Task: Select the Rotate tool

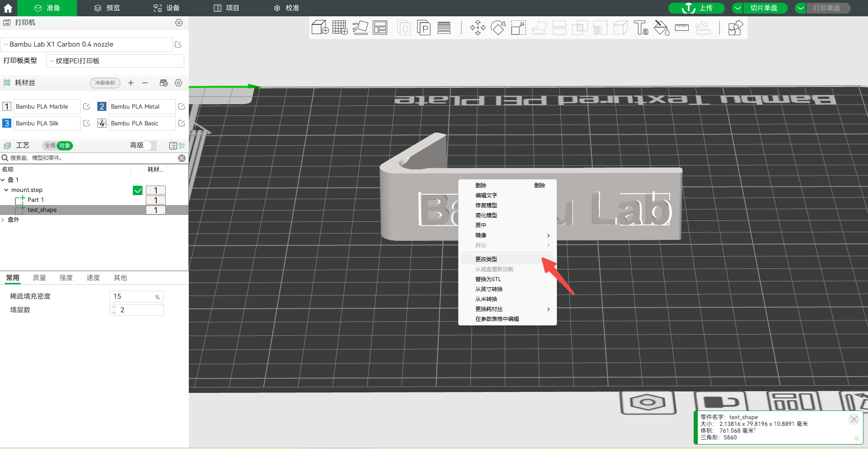Action: pyautogui.click(x=498, y=28)
